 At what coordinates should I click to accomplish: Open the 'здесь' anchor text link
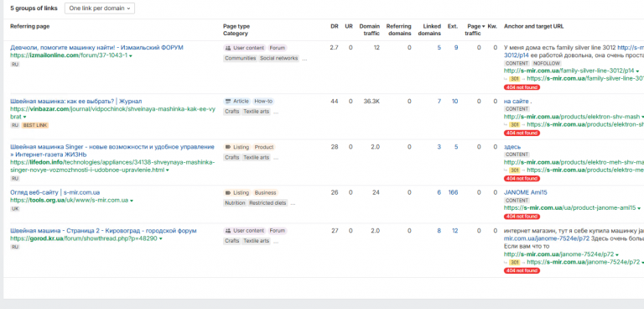click(x=512, y=147)
